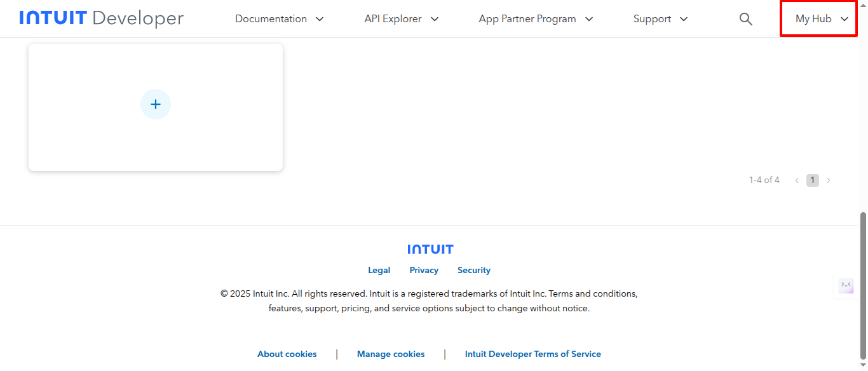Click the plus icon to create a new app
The height and width of the screenshot is (371, 868).
(156, 104)
